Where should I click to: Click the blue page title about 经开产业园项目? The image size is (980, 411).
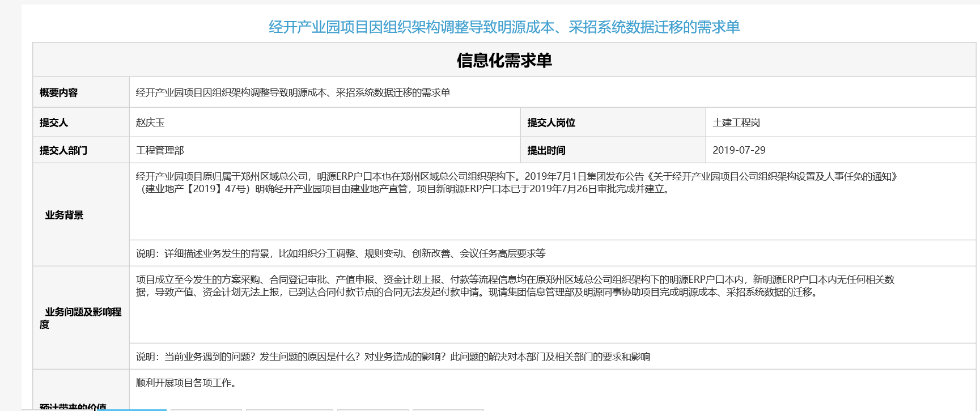(x=504, y=27)
